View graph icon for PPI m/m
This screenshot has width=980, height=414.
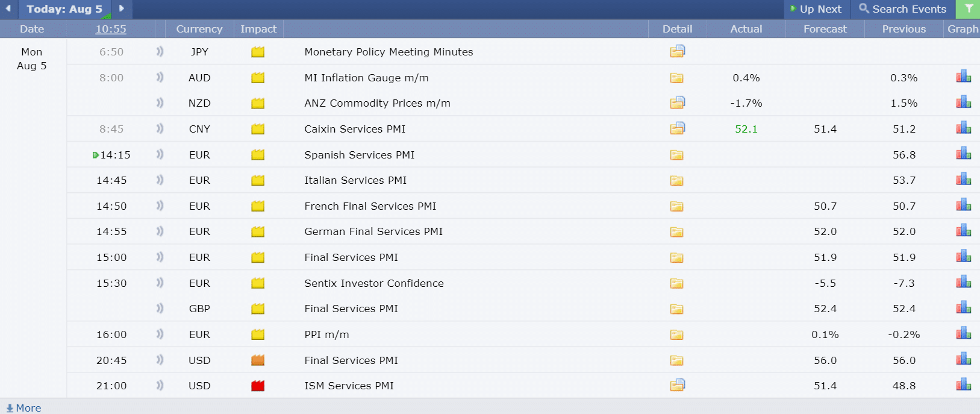pos(964,333)
